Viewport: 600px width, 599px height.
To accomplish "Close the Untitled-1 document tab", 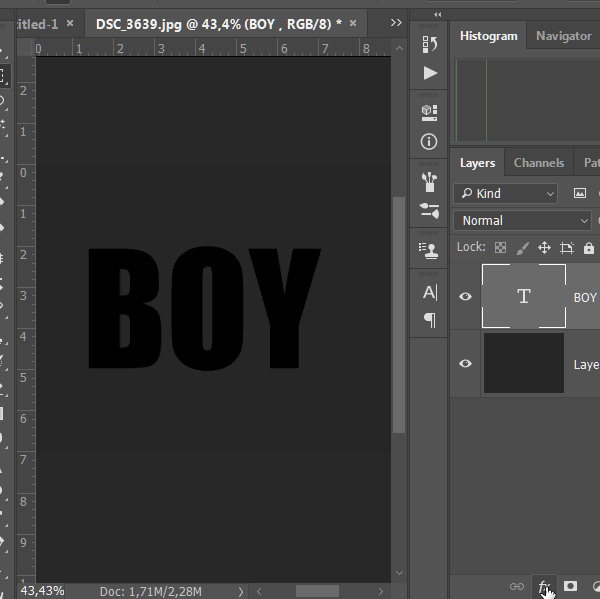I will (x=70, y=24).
